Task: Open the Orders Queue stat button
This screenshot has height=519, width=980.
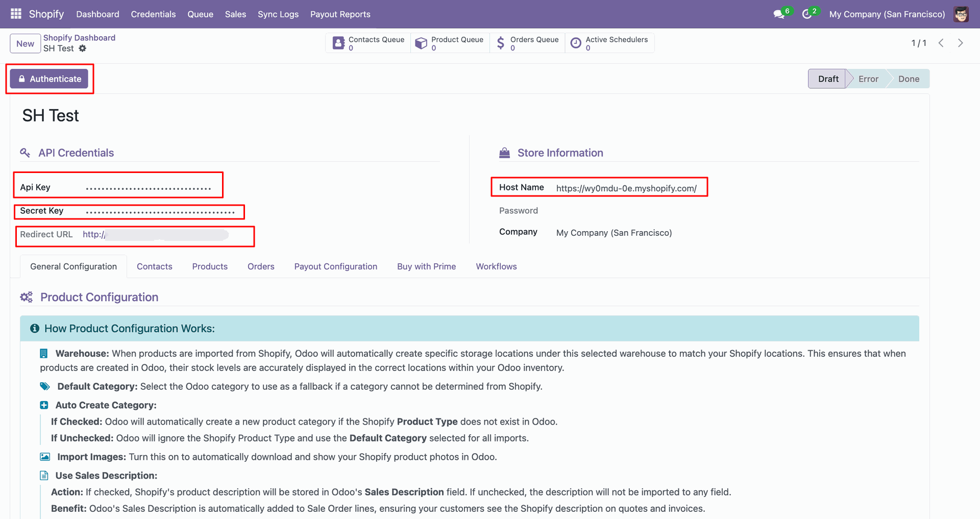Action: pos(527,43)
